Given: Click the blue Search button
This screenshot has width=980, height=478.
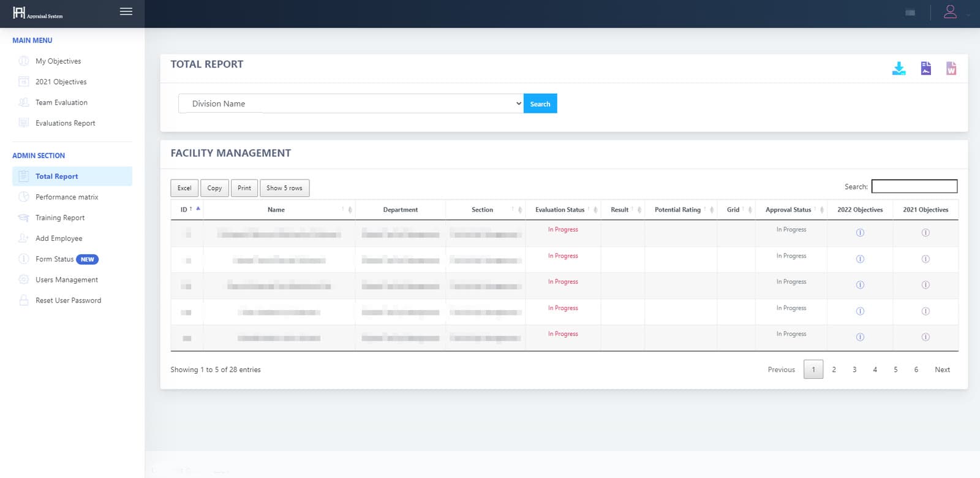Looking at the screenshot, I should [x=540, y=104].
